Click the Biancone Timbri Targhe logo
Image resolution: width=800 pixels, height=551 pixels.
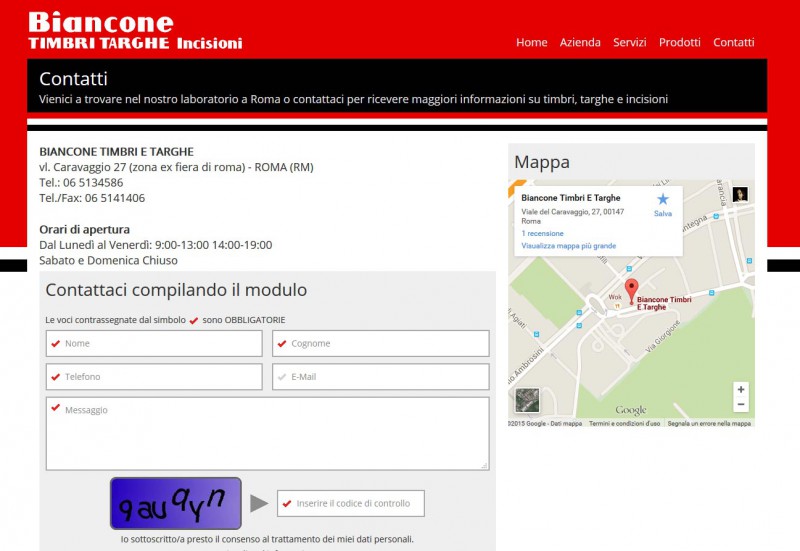[x=135, y=31]
